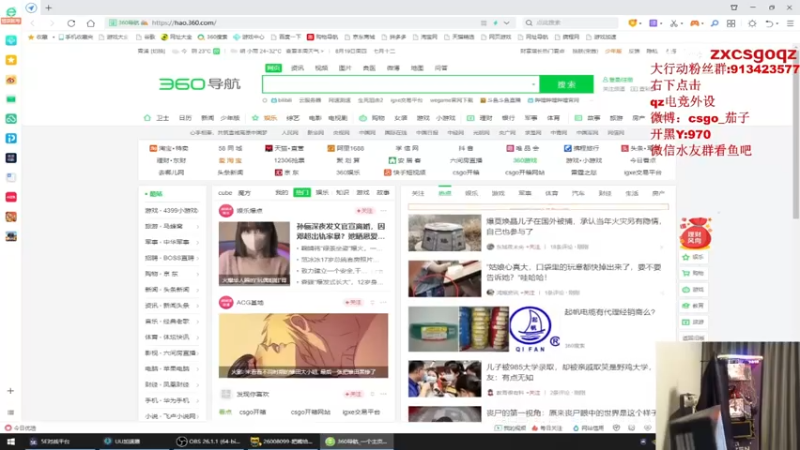Click the green mail sidebar icon
Viewport: 800px width, 450px height.
coord(11,99)
